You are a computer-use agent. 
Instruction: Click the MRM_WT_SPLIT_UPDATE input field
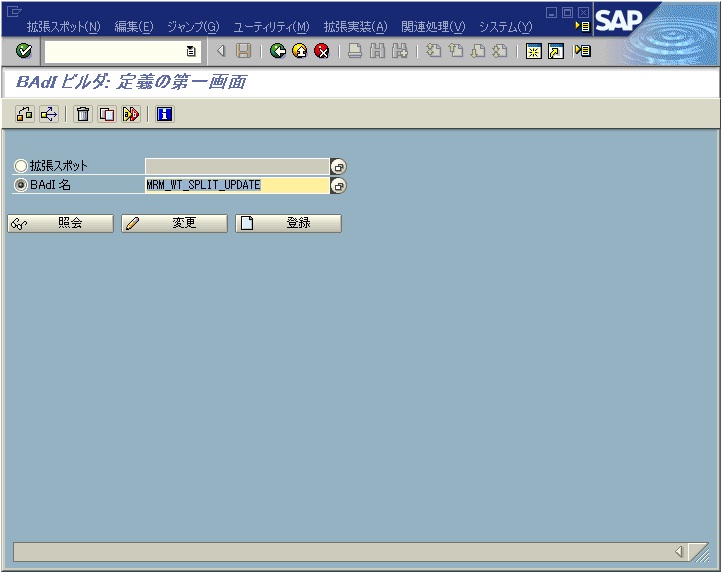pos(236,185)
